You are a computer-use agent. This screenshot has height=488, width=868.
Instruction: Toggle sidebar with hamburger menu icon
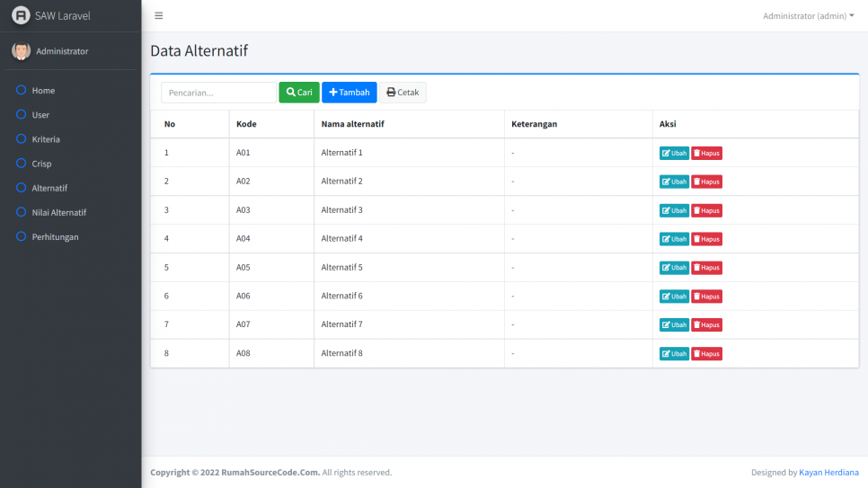point(159,15)
